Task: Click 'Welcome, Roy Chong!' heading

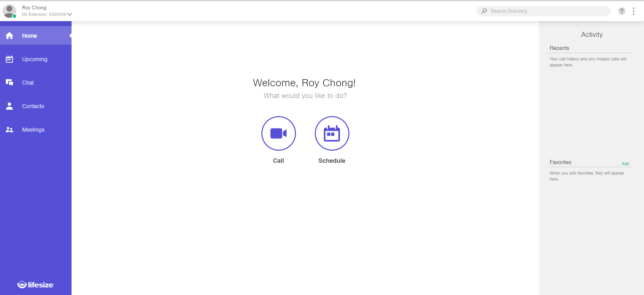Action: pyautogui.click(x=304, y=83)
